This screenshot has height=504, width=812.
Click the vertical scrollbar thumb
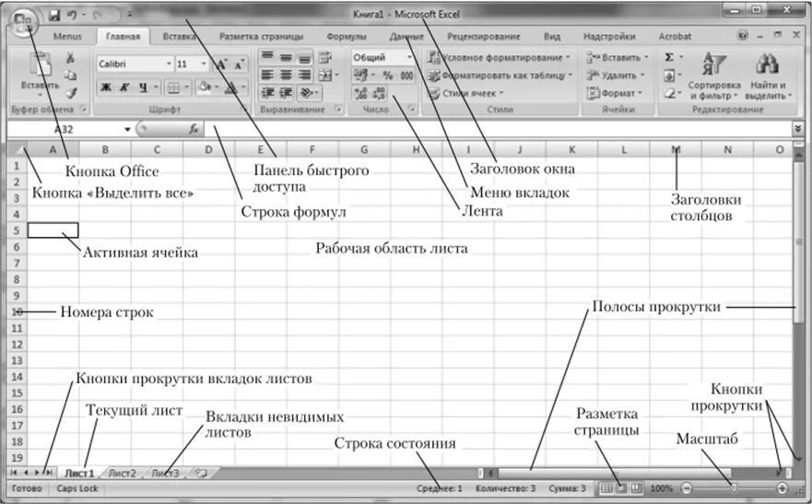pyautogui.click(x=798, y=240)
